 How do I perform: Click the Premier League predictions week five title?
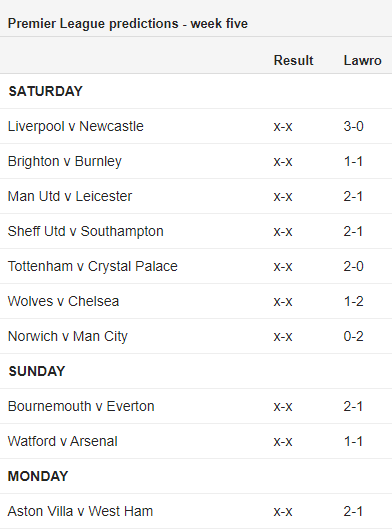(x=128, y=24)
